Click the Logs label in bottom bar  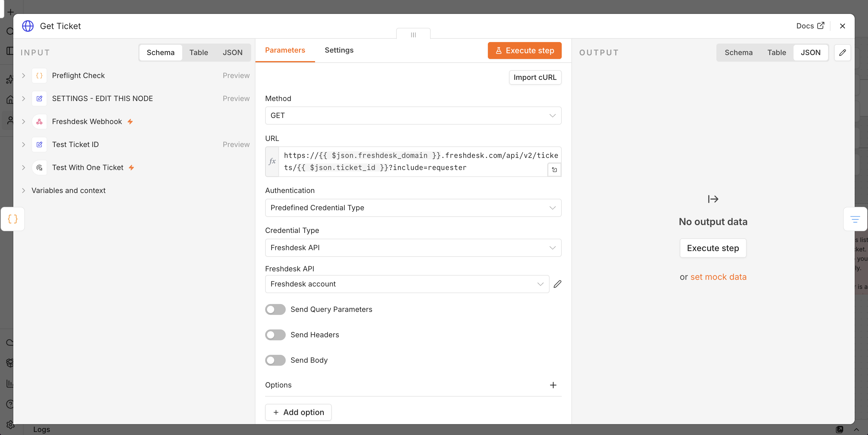[x=41, y=430]
